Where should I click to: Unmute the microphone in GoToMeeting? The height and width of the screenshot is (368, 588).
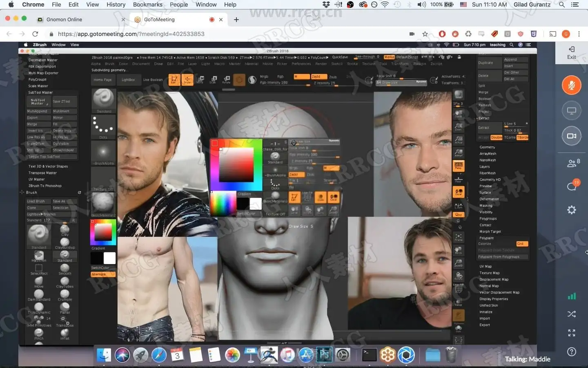coord(571,85)
